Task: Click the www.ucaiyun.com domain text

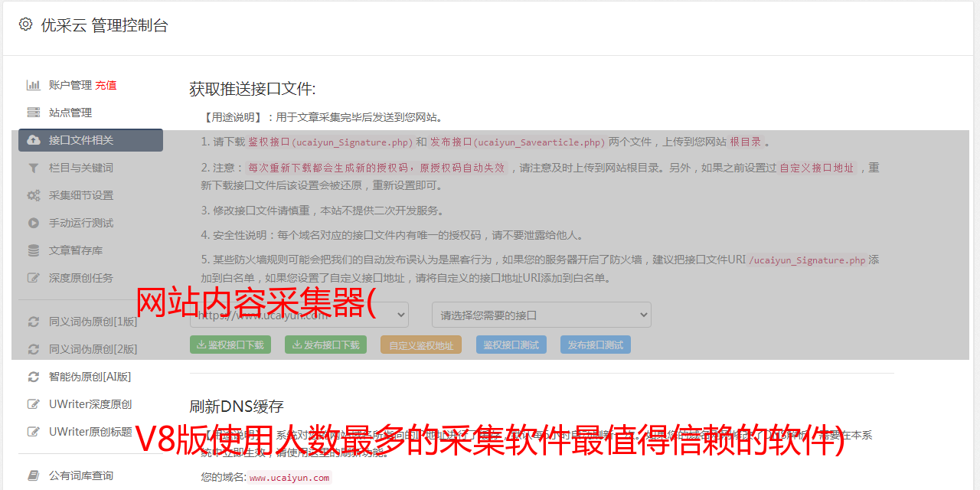Action: (x=289, y=478)
